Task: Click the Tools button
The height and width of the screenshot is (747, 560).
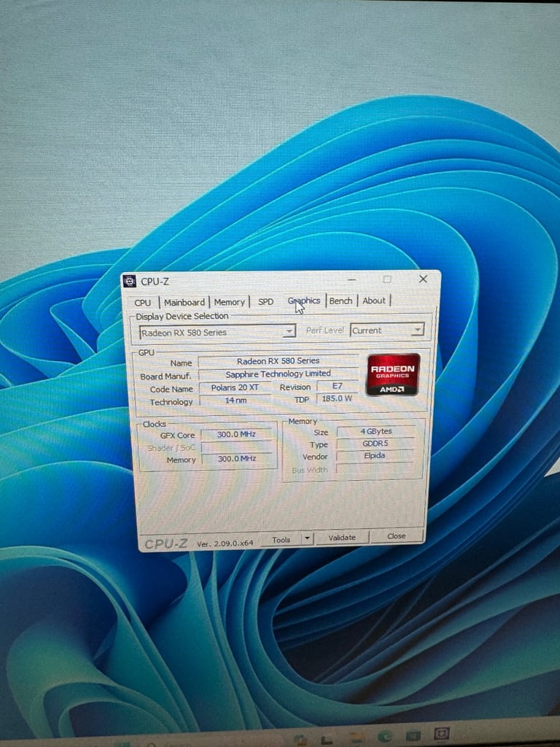Action: (281, 539)
